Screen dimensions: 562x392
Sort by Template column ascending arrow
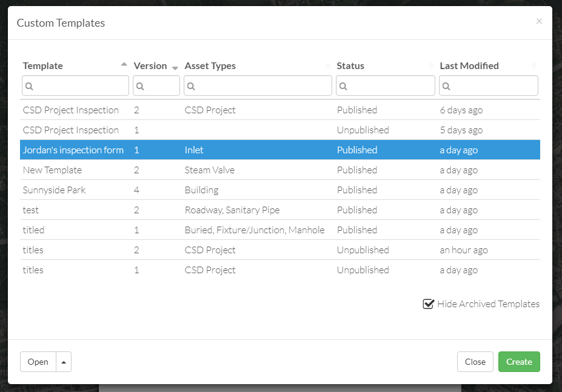tap(124, 64)
